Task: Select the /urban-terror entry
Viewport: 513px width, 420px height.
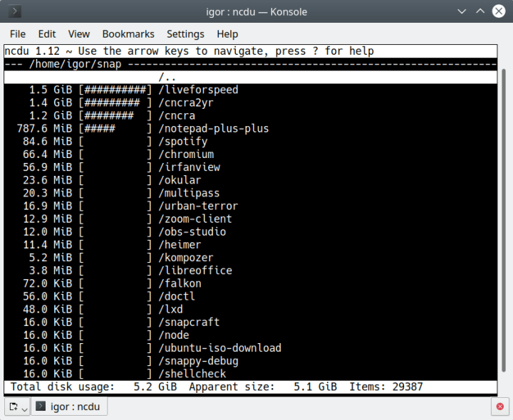Action: (x=251, y=206)
